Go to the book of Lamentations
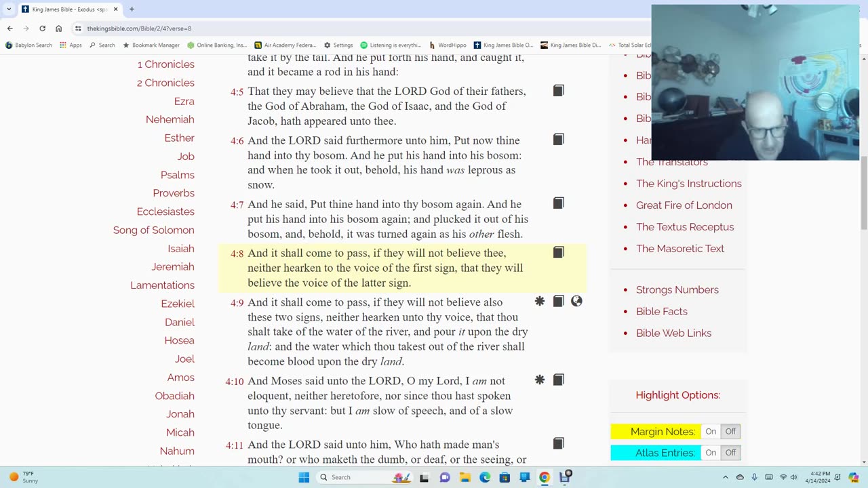This screenshot has height=488, width=868. click(163, 285)
